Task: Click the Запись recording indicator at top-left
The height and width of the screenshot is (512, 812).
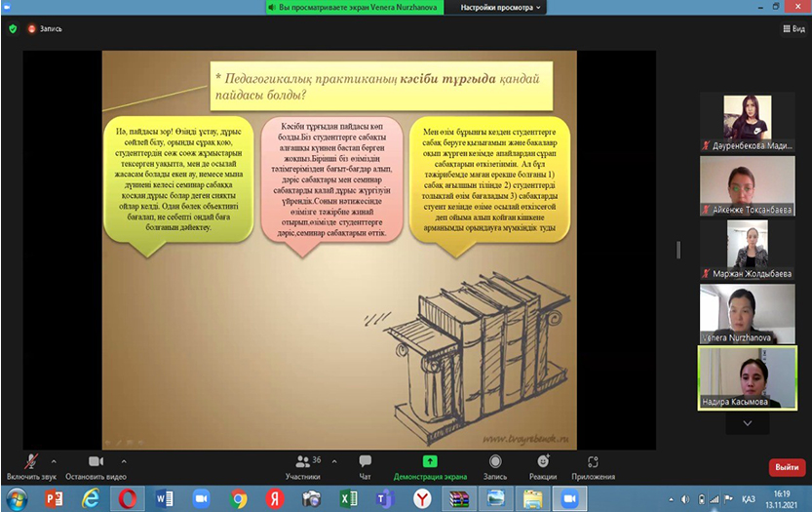Action: pyautogui.click(x=45, y=28)
